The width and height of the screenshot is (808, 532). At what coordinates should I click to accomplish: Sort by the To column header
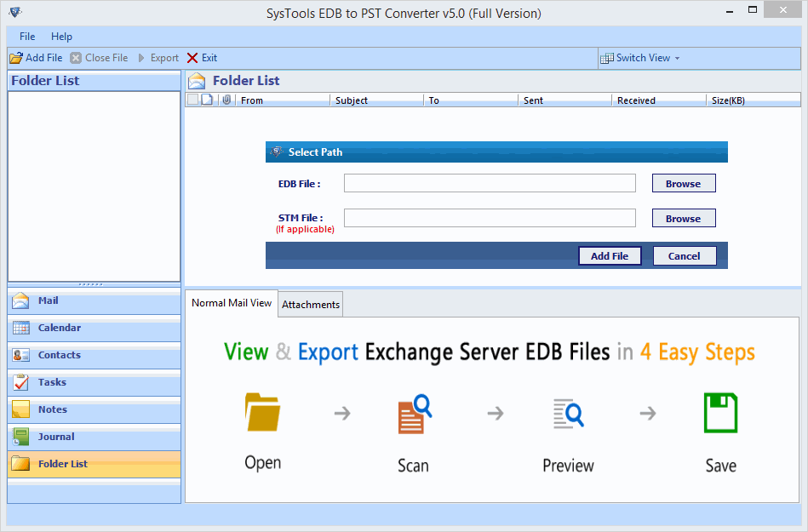(x=471, y=100)
